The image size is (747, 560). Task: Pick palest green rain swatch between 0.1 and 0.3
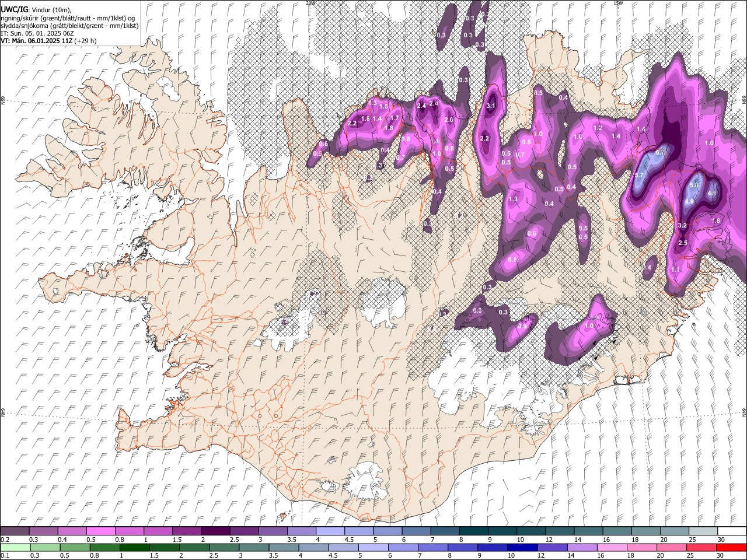tap(15, 547)
